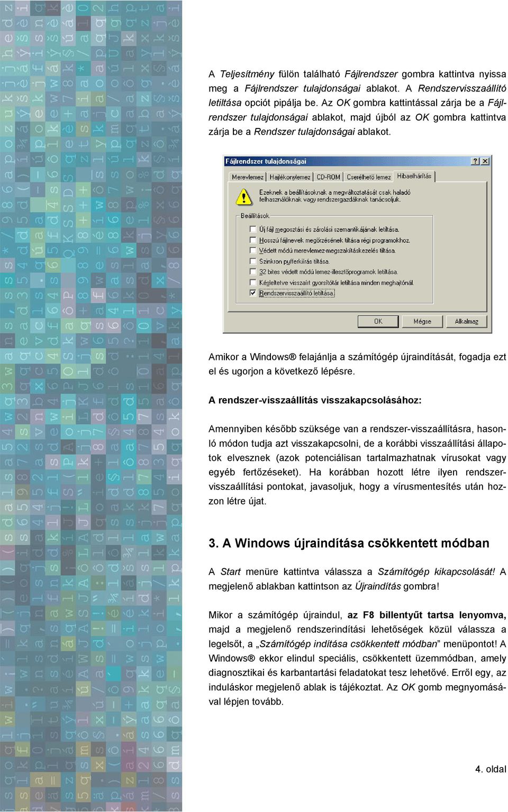Close the Fájlrendszer tulajdonságai dialog
Screen dimensions: 508x812
[485, 161]
